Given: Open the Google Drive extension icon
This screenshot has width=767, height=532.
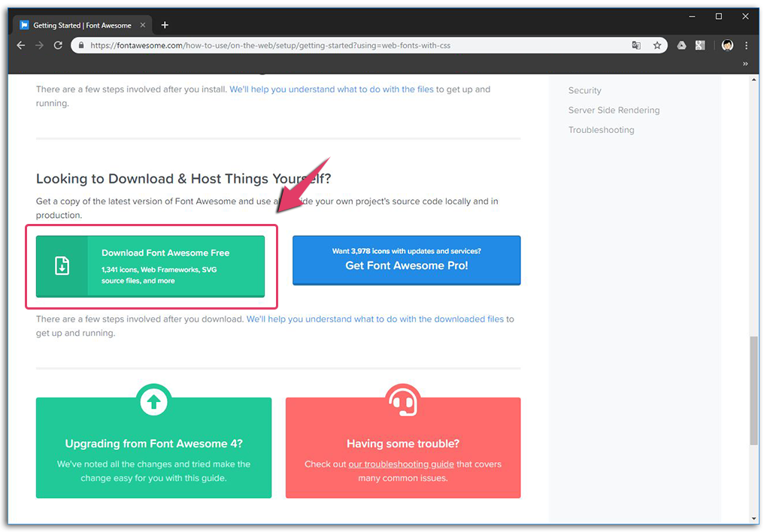Looking at the screenshot, I should [681, 45].
